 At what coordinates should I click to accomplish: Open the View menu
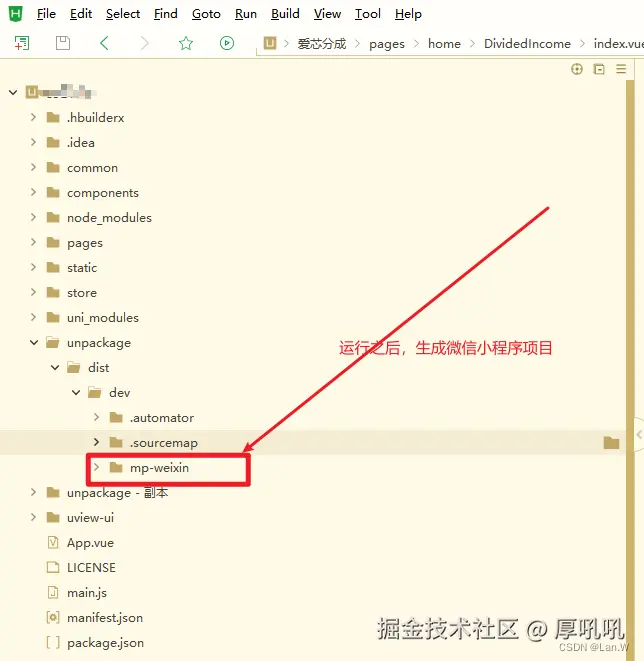coord(327,14)
